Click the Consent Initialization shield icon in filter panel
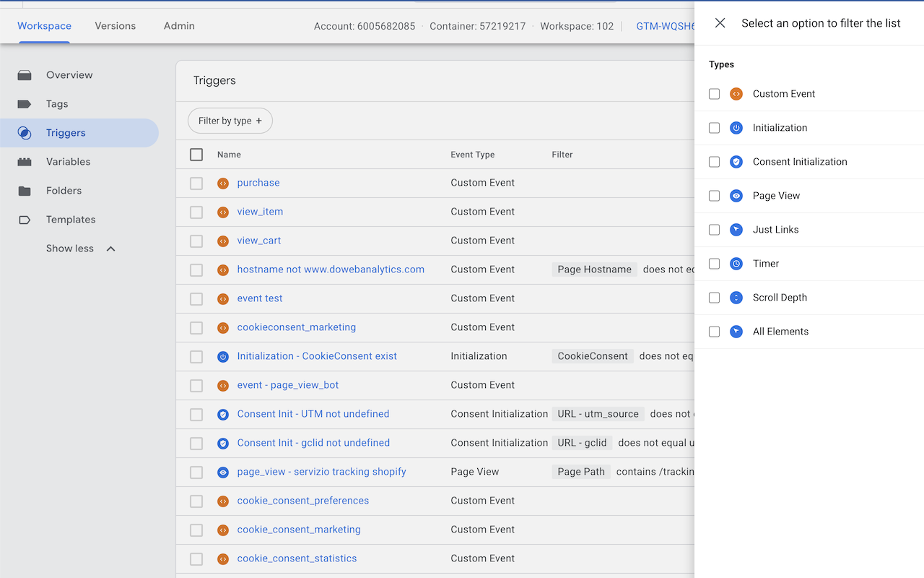Image resolution: width=924 pixels, height=578 pixels. click(x=736, y=162)
